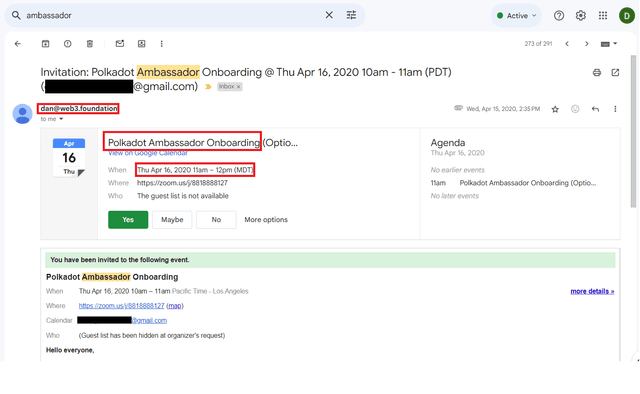
Task: Report this email as spam
Action: tap(68, 44)
